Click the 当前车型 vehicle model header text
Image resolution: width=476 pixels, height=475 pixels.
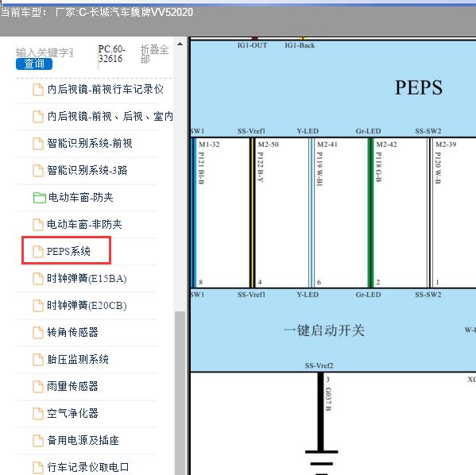[96, 13]
